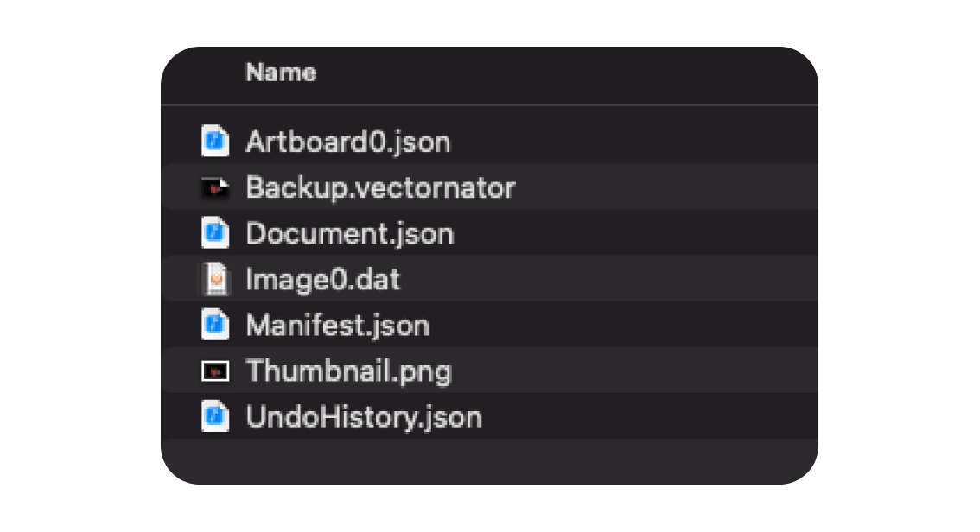980x532 pixels.
Task: Click the Backup.vectornator file icon
Action: [215, 187]
